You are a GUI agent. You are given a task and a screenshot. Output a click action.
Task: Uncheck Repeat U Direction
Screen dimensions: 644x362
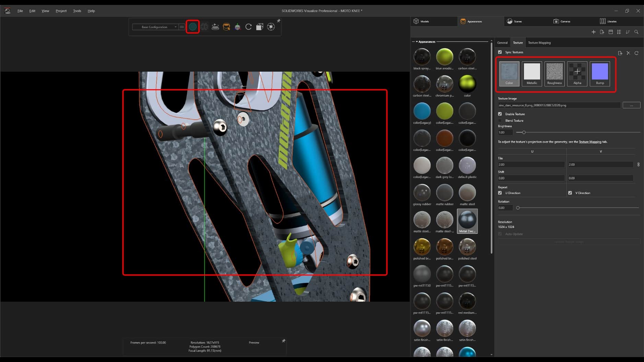(500, 193)
